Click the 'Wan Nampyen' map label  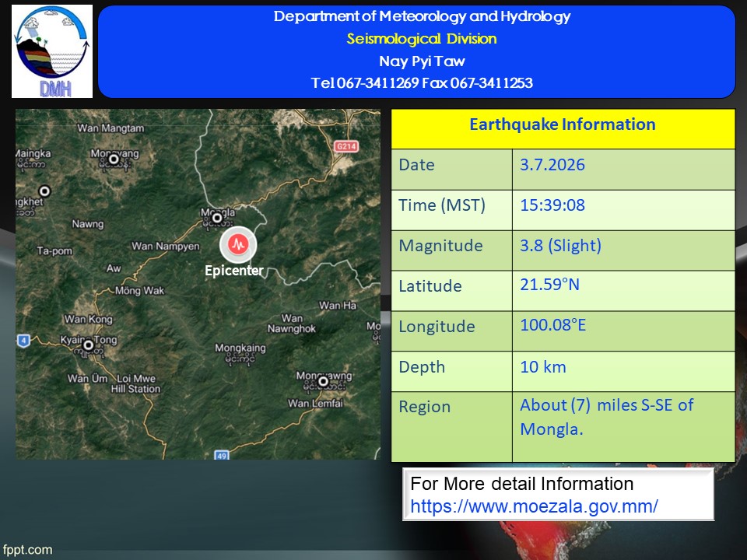pyautogui.click(x=165, y=247)
